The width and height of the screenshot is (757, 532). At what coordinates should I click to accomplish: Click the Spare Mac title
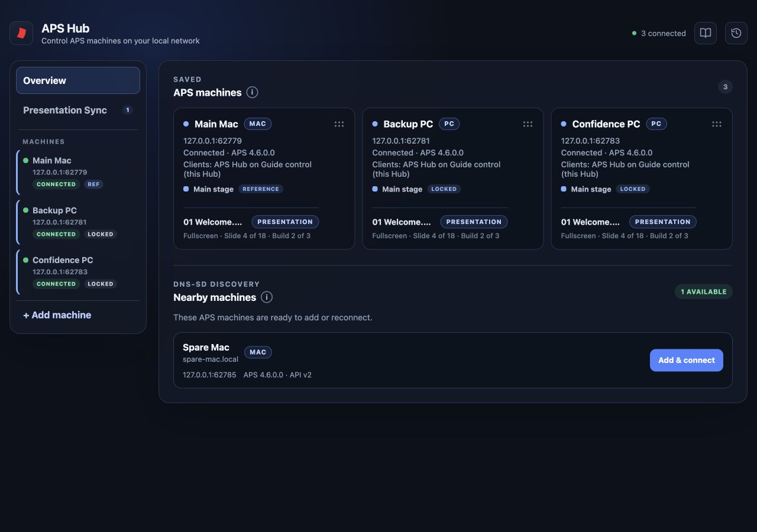coord(206,348)
